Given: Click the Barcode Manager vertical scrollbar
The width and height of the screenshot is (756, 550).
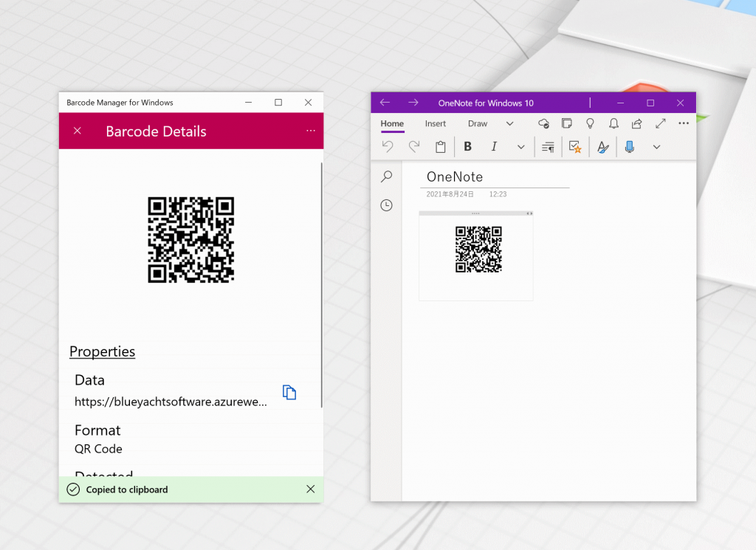Looking at the screenshot, I should [x=322, y=286].
